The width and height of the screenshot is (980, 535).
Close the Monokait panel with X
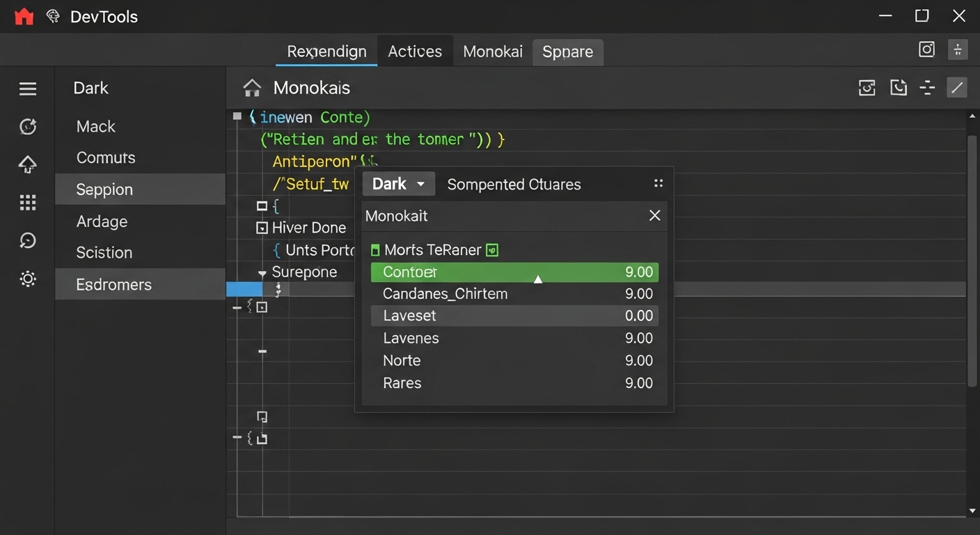point(655,216)
